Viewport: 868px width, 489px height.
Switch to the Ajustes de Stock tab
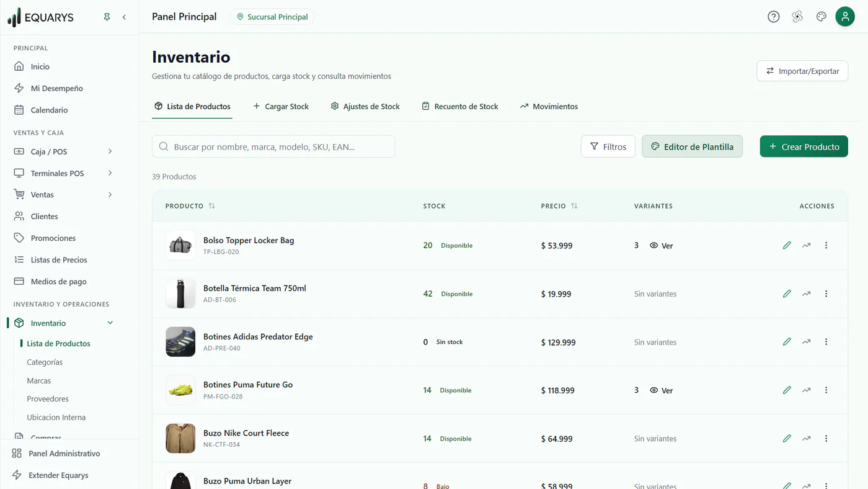[365, 106]
